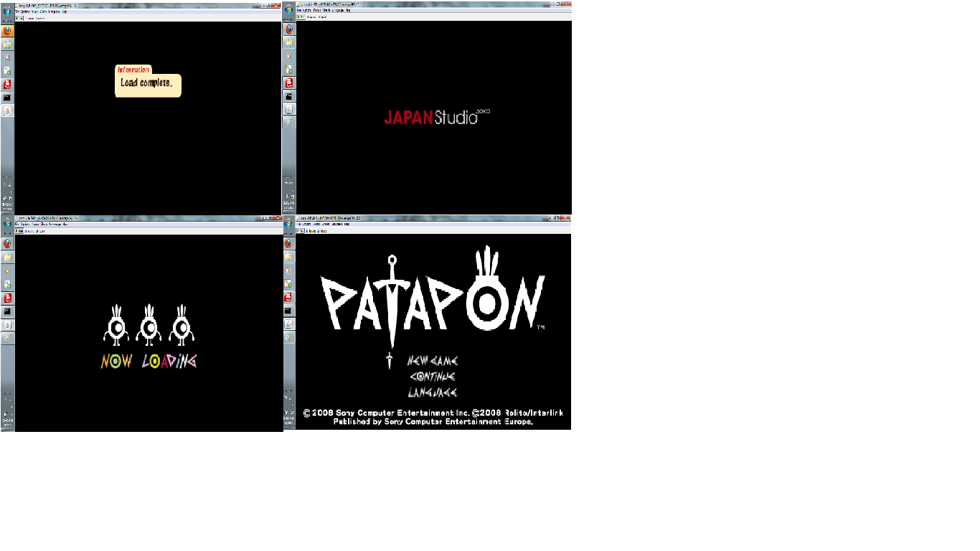
Task: Click the Start orb beside the NOW LOADING screen
Action: 7,223
